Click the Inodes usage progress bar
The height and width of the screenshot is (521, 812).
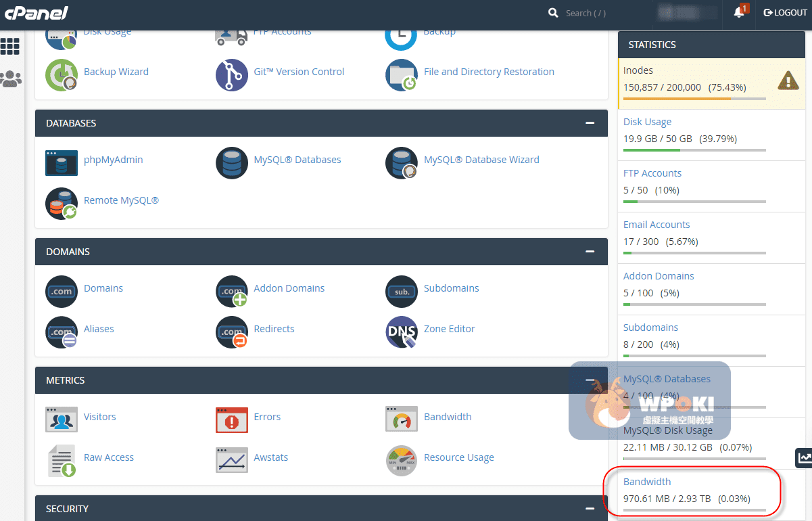click(694, 99)
